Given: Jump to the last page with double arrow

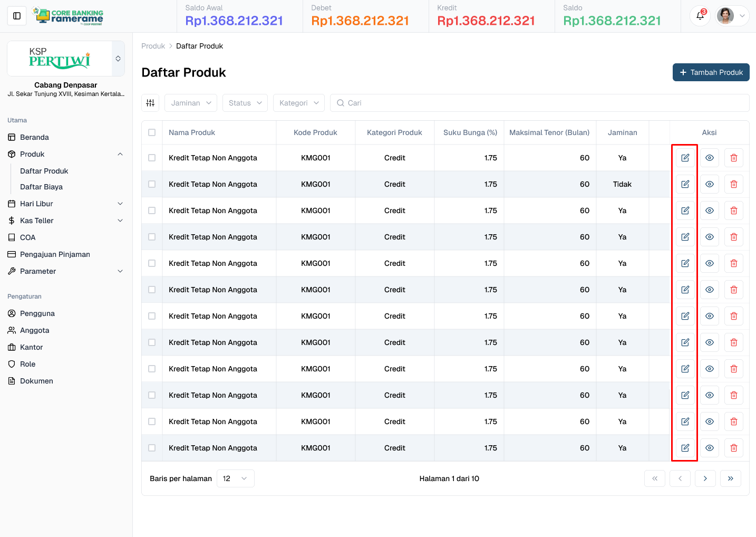Looking at the screenshot, I should [730, 478].
